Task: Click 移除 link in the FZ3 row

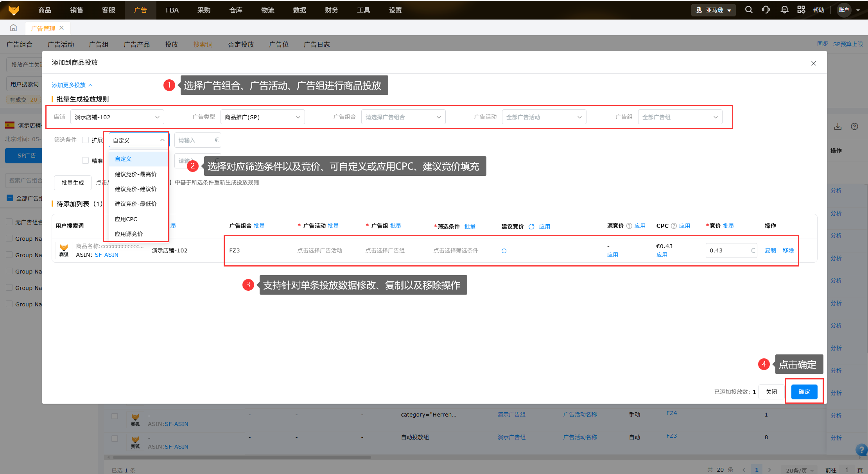Action: pos(788,250)
